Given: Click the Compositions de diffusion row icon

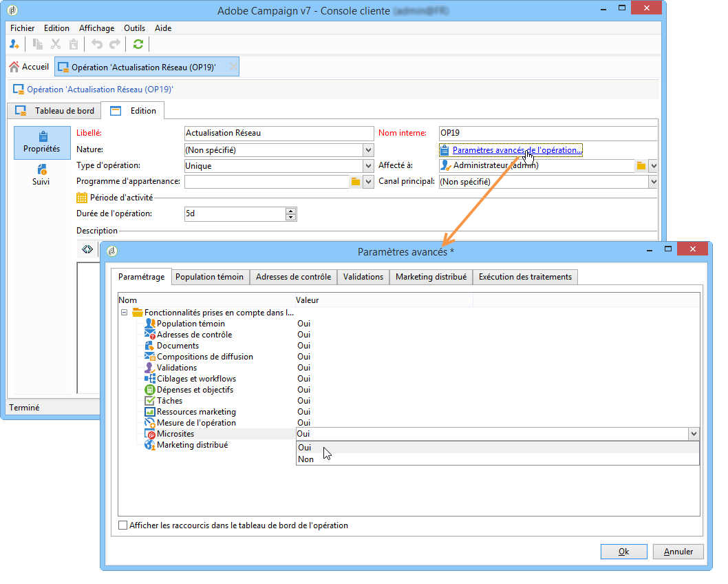Looking at the screenshot, I should pyautogui.click(x=149, y=357).
